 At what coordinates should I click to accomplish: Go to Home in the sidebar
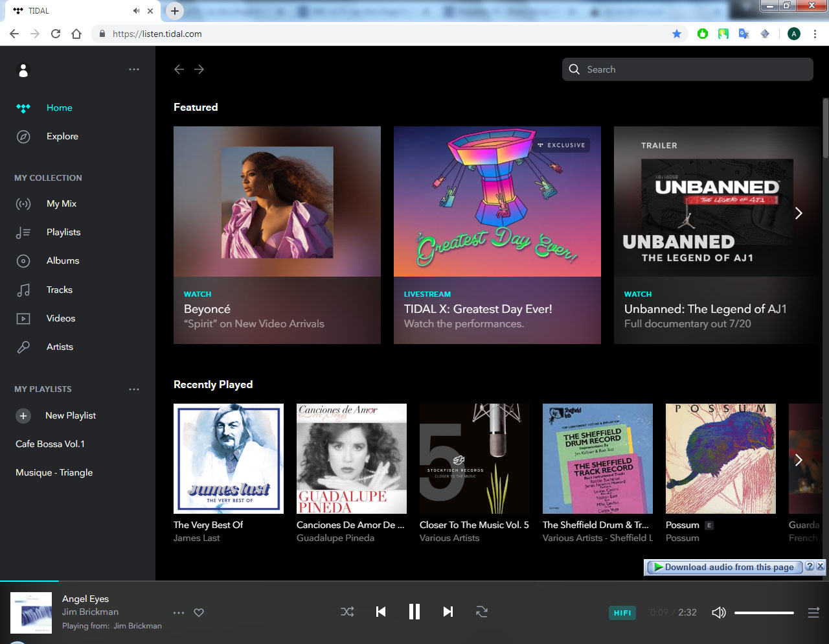pyautogui.click(x=60, y=108)
